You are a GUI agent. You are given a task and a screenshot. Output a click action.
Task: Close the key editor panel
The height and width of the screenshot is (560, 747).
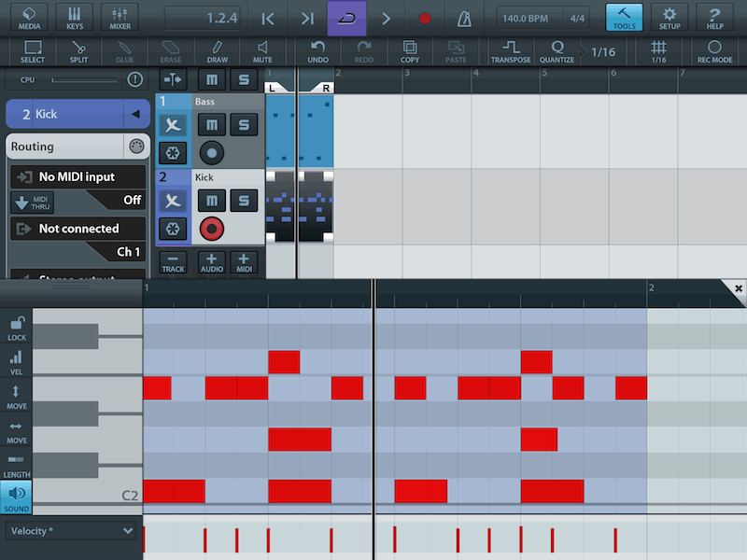(x=738, y=288)
